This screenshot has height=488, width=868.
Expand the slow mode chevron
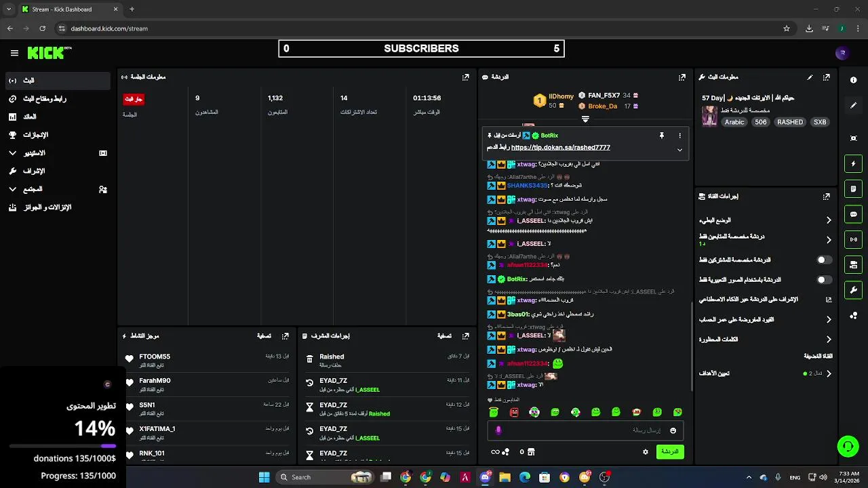828,220
